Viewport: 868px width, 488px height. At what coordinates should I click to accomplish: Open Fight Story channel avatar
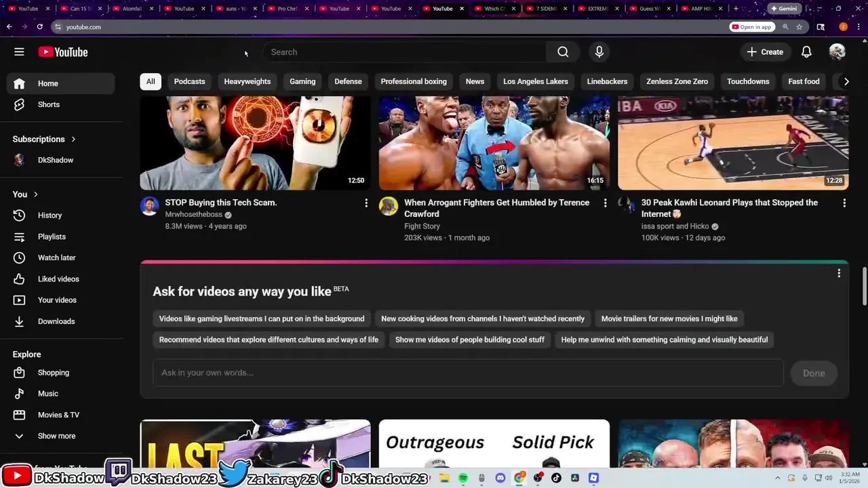click(x=389, y=206)
